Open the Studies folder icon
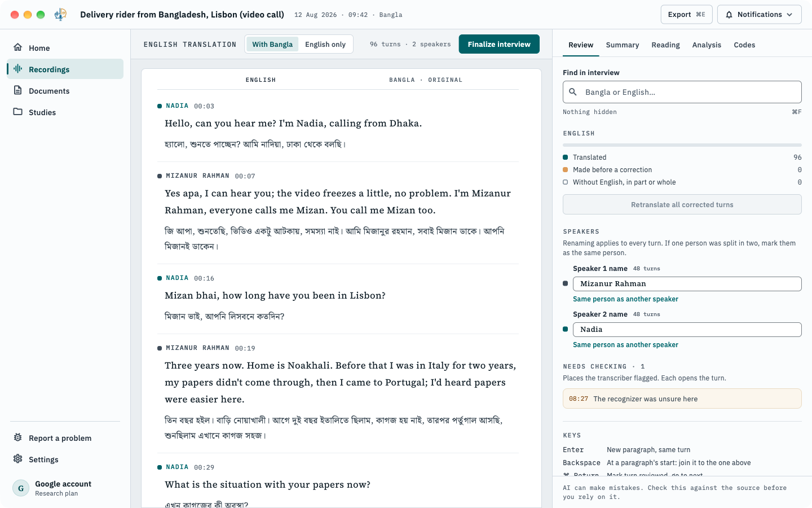812x508 pixels. (x=18, y=112)
